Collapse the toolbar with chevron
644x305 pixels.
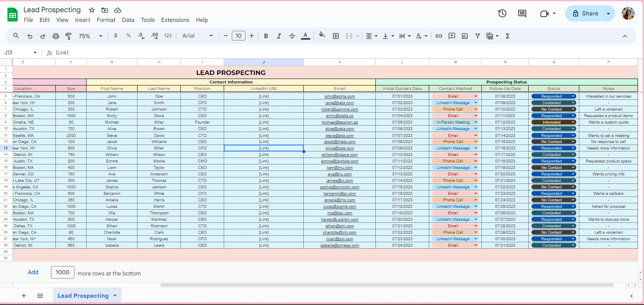tap(625, 36)
